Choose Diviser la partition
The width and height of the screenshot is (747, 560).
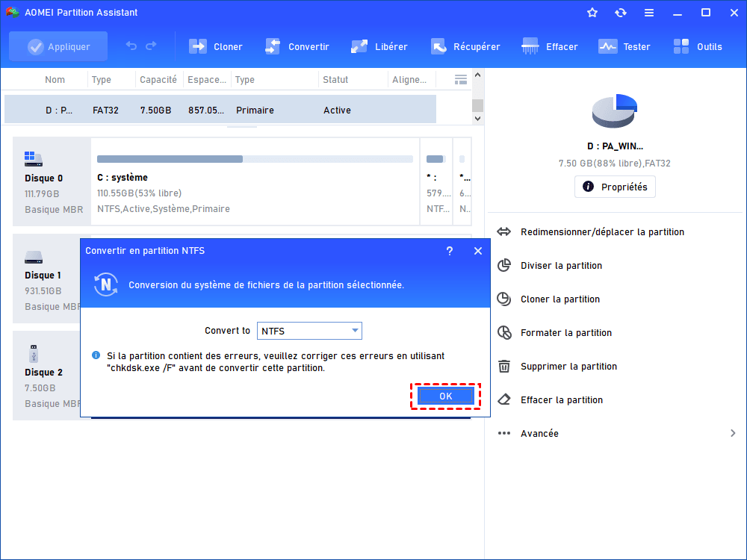click(561, 265)
